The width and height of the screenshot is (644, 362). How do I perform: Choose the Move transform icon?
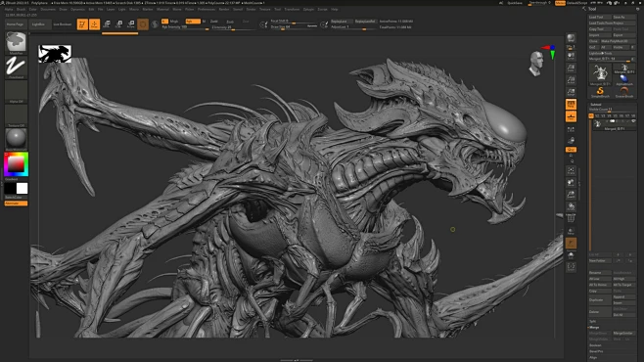(x=107, y=24)
